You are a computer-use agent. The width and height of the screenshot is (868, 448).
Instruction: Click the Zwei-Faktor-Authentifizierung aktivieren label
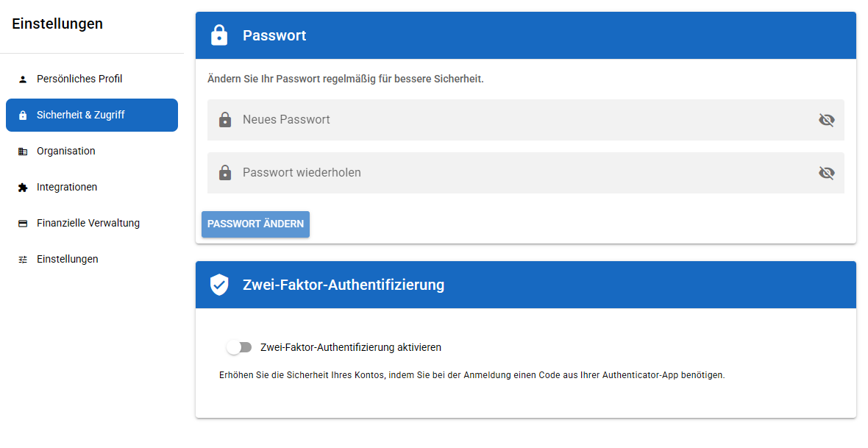(x=351, y=348)
